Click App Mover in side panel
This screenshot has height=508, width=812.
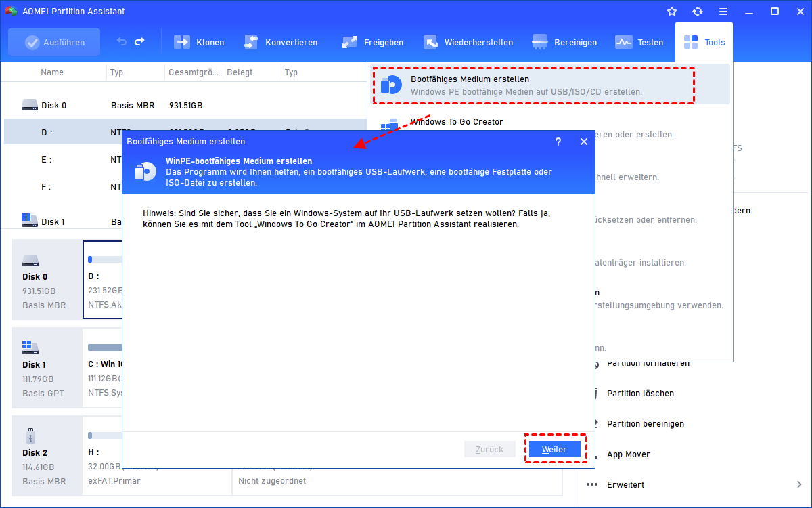click(x=628, y=454)
